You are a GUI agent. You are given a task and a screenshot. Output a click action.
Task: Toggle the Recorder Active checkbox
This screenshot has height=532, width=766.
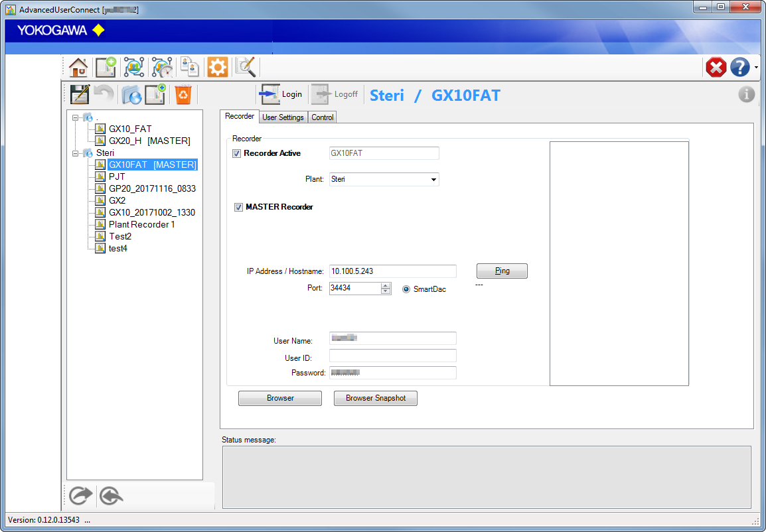point(237,154)
